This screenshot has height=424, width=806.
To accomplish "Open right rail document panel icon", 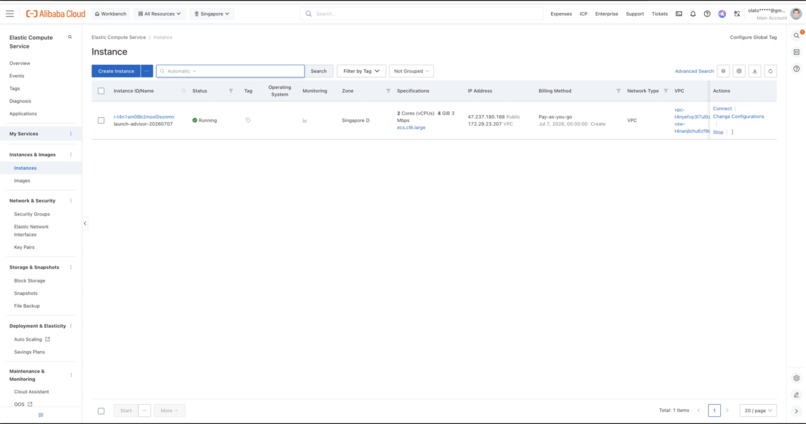I will 796,52.
